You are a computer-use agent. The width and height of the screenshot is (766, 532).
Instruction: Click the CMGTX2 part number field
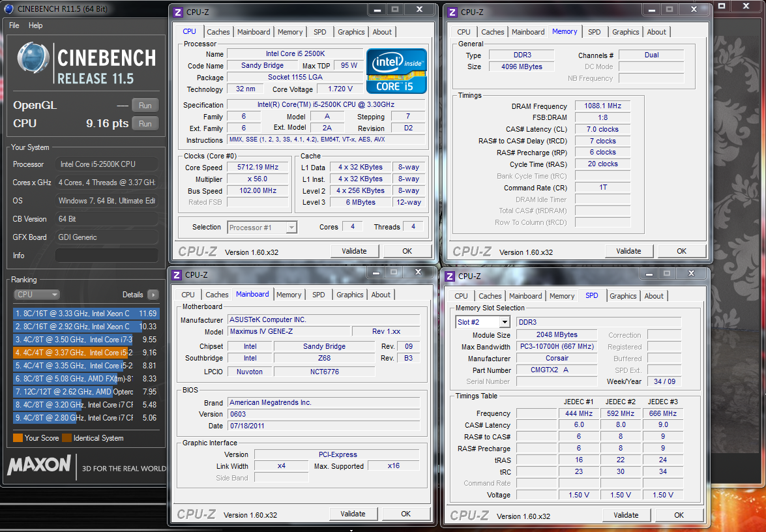point(557,370)
